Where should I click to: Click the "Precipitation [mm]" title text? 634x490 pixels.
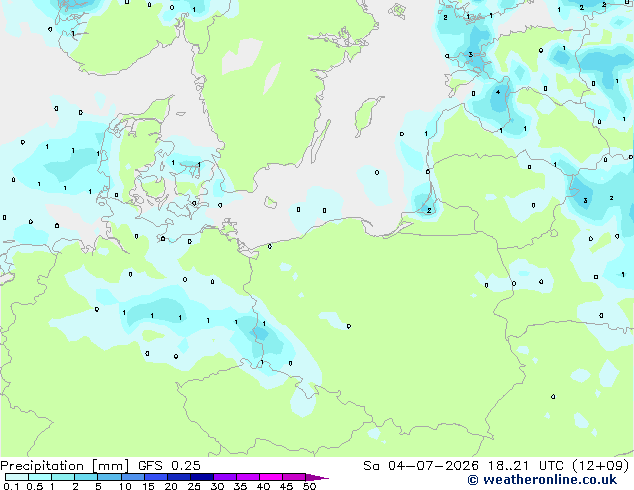tap(65, 466)
